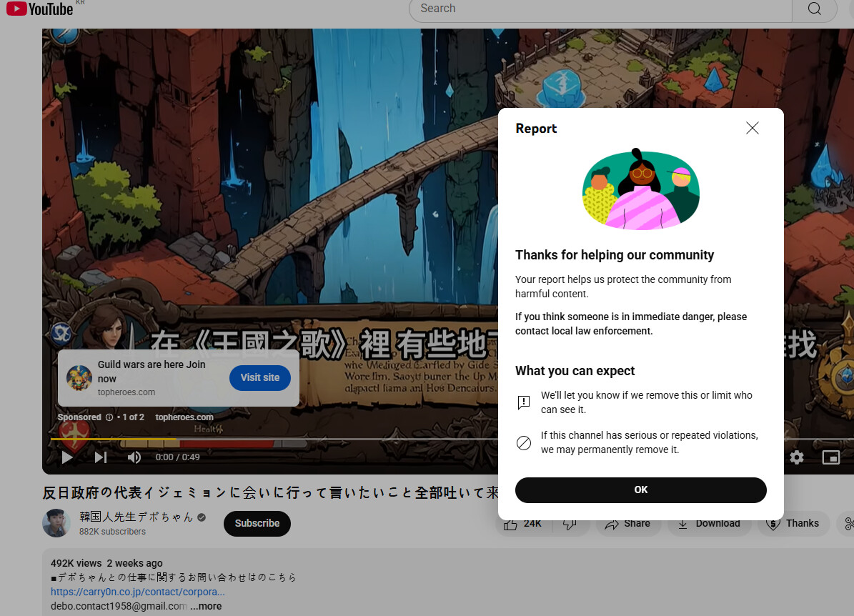Click 'Guild wars are here Join now' text
This screenshot has width=854, height=616.
point(152,372)
